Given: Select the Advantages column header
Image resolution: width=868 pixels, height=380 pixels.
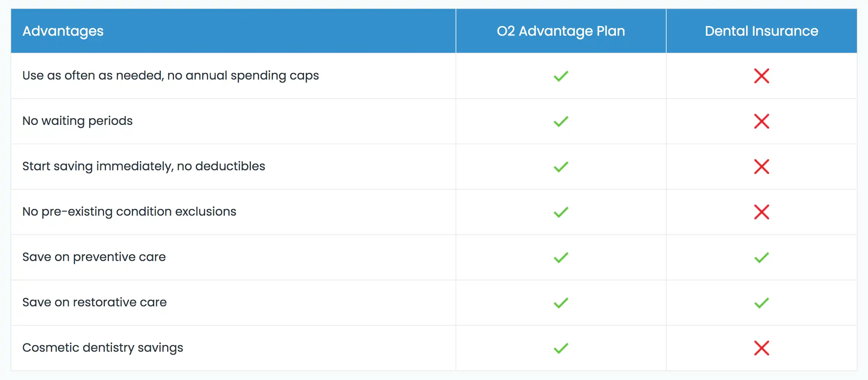Looking at the screenshot, I should (63, 31).
